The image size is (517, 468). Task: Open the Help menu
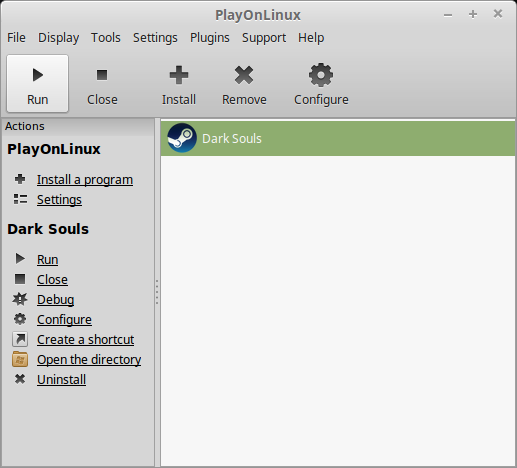pyautogui.click(x=311, y=37)
